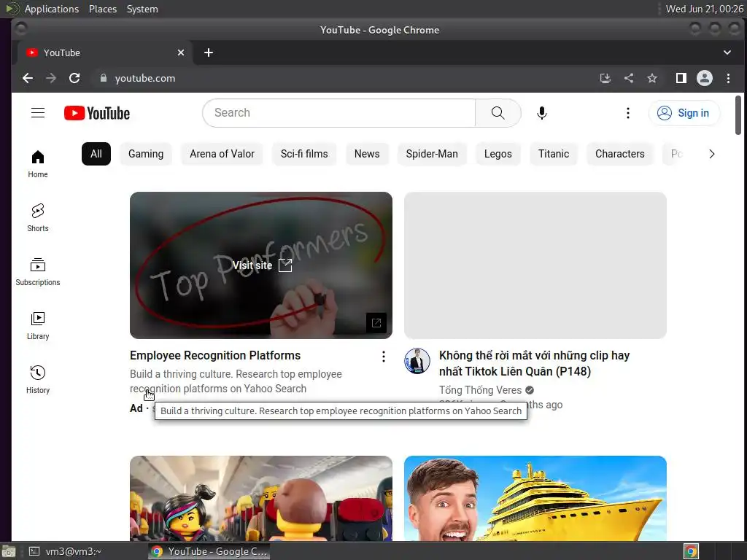Image resolution: width=747 pixels, height=560 pixels.
Task: Toggle Chrome side panel
Action: click(681, 78)
